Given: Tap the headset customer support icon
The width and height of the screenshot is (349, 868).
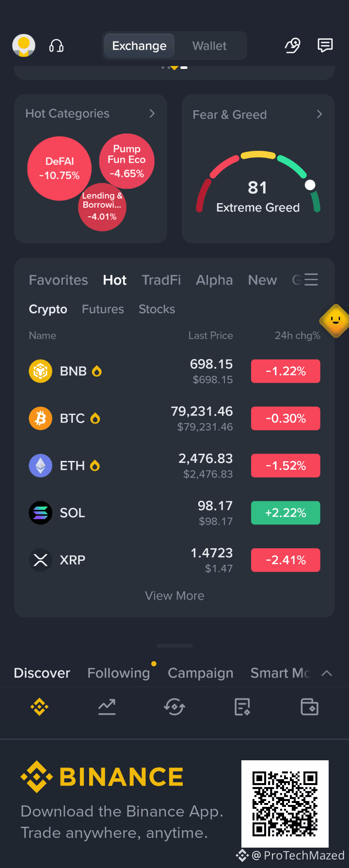Looking at the screenshot, I should (x=56, y=46).
